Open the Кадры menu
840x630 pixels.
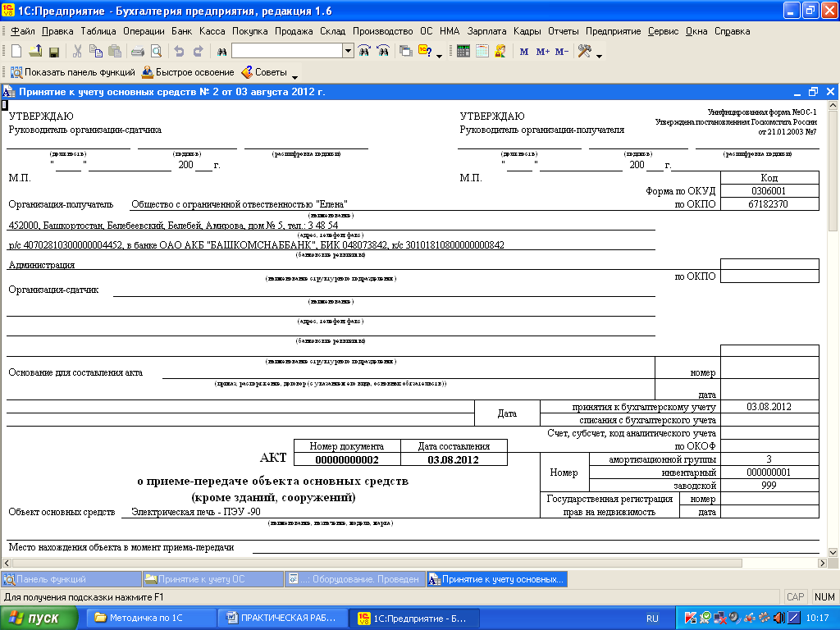[x=527, y=31]
